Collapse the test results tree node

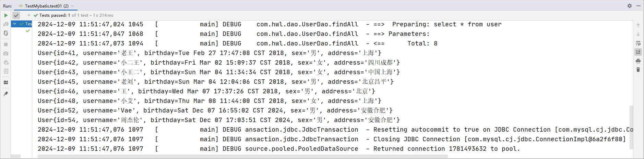point(15,24)
